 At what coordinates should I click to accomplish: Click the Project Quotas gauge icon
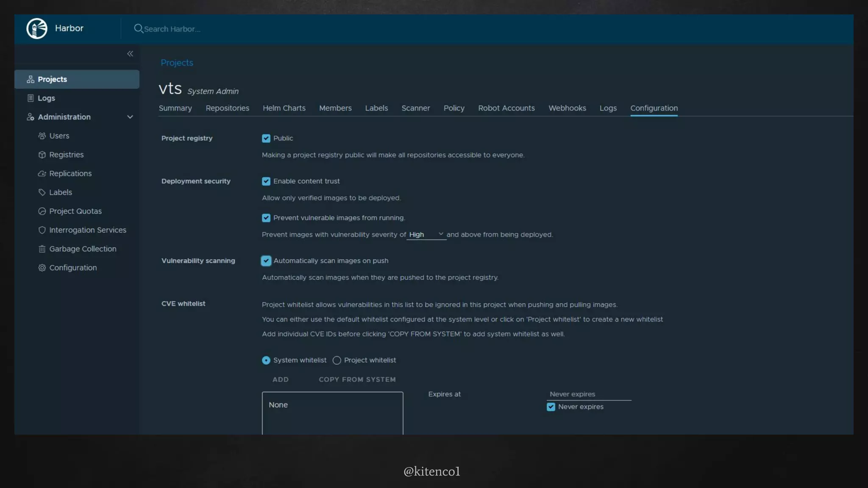point(42,211)
